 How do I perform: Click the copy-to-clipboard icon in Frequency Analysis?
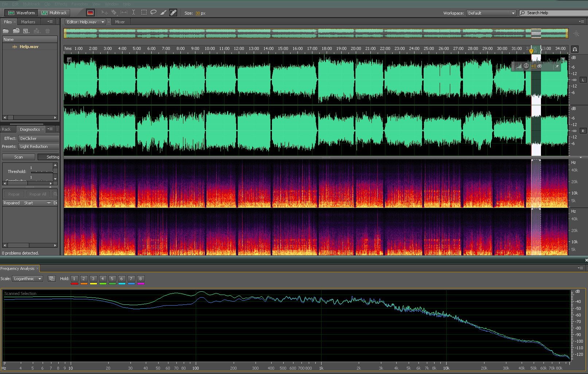pyautogui.click(x=52, y=279)
